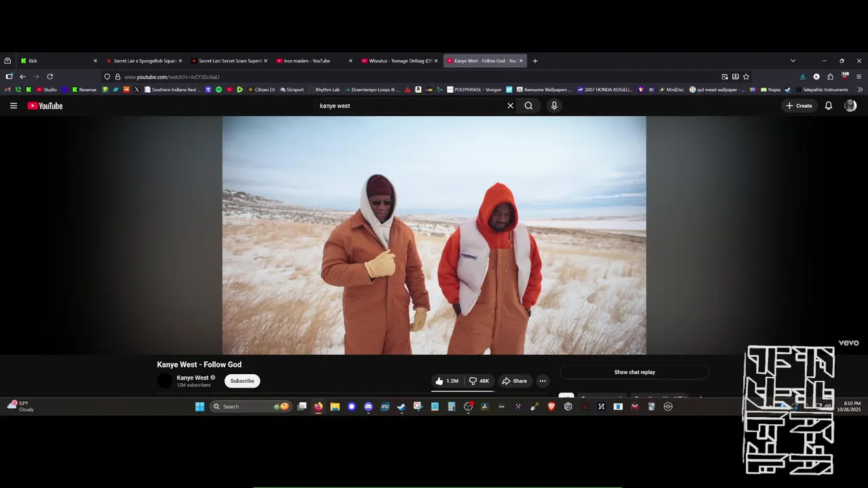Viewport: 868px width, 488px height.
Task: Run search with the magnifier button
Action: tap(528, 106)
